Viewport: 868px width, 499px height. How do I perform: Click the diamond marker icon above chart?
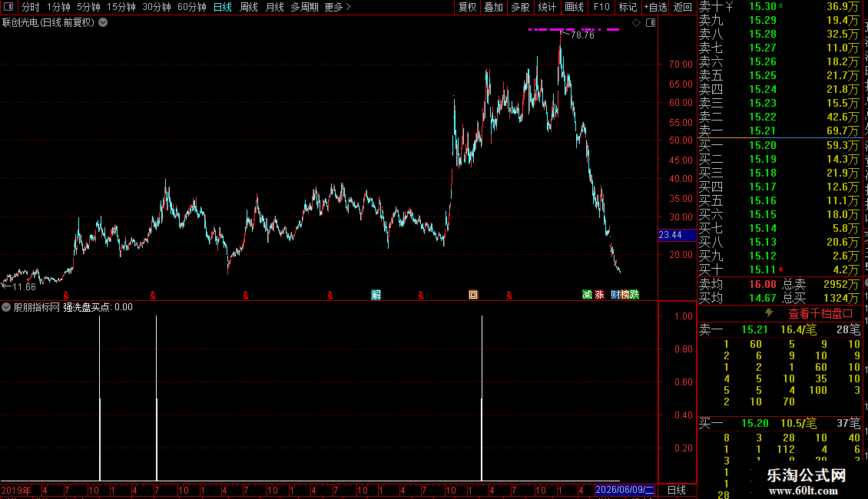[636, 23]
